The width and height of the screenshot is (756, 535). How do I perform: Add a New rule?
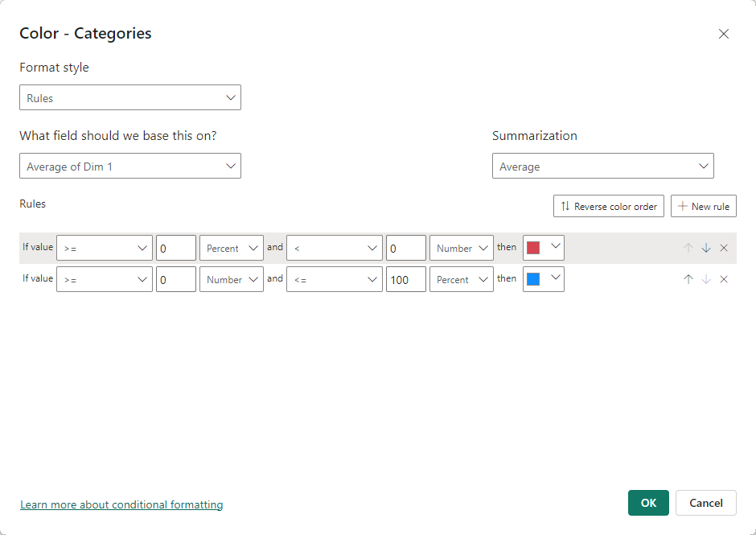tap(704, 206)
